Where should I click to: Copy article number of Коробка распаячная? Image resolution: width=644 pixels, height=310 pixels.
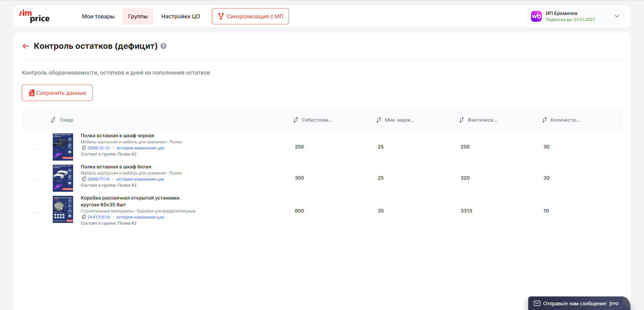pos(84,217)
